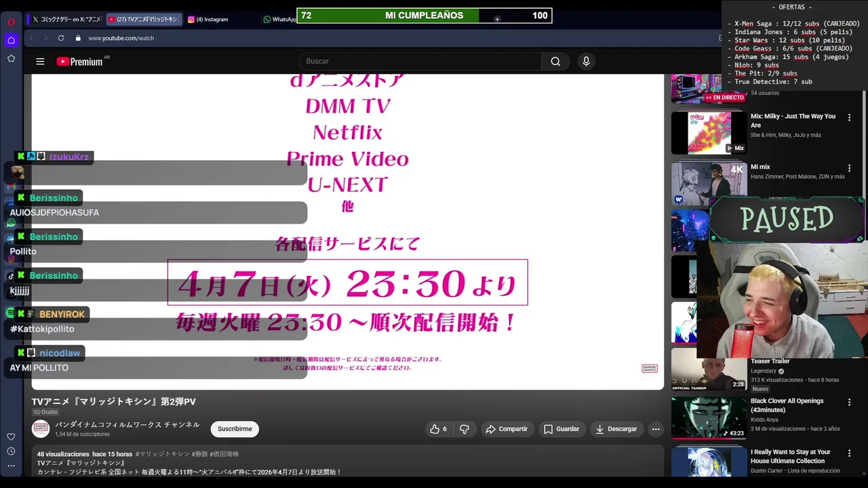Click the padlock site info icon
The height and width of the screenshot is (488, 868).
[78, 38]
